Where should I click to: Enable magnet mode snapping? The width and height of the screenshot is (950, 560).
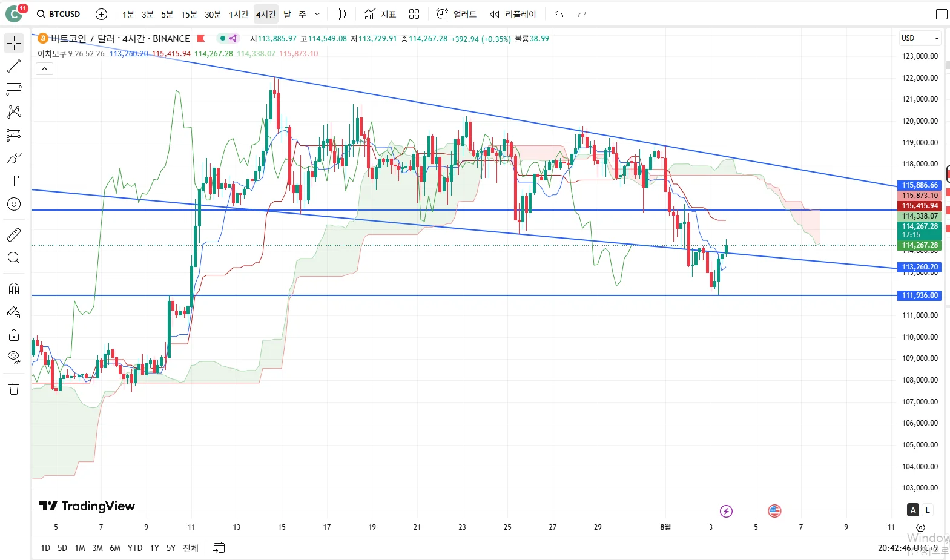tap(14, 288)
